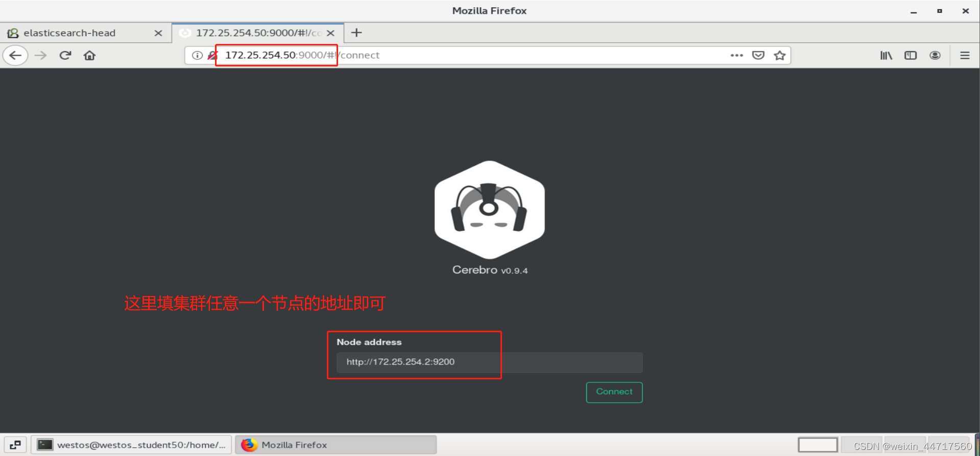The height and width of the screenshot is (456, 980).
Task: Click the Cerebro hexagon logo
Action: 489,210
